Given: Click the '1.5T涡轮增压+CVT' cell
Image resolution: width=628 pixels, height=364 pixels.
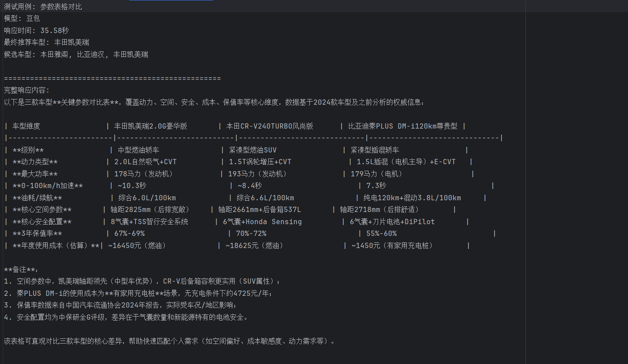Looking at the screenshot, I should click(x=260, y=162).
